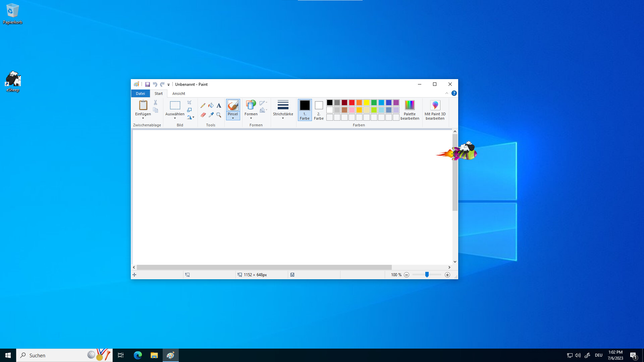Open the Strichstärke dropdown

pyautogui.click(x=283, y=110)
